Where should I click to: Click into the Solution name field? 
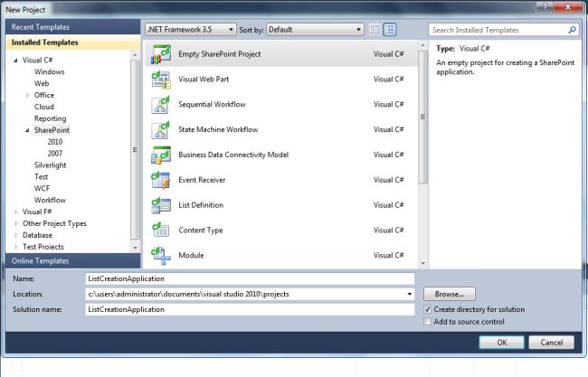250,309
